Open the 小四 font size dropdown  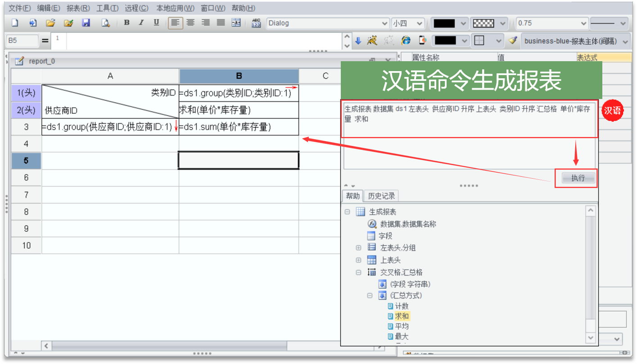tap(420, 23)
